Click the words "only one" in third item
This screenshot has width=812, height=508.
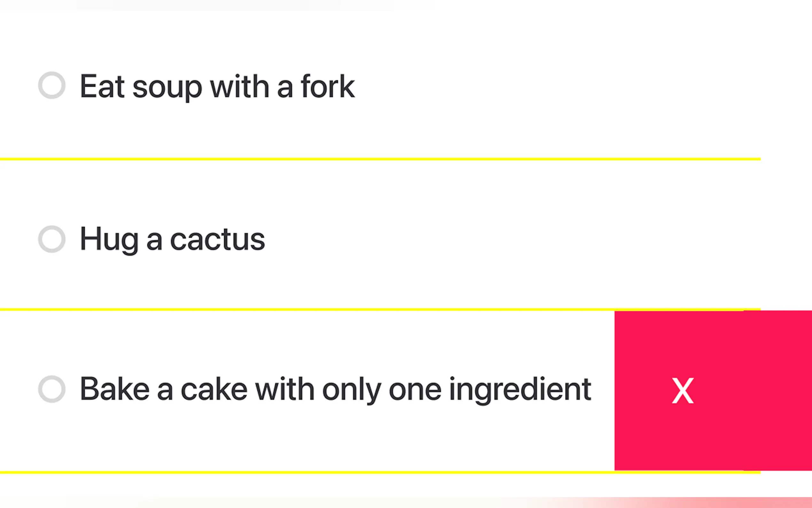[381, 389]
